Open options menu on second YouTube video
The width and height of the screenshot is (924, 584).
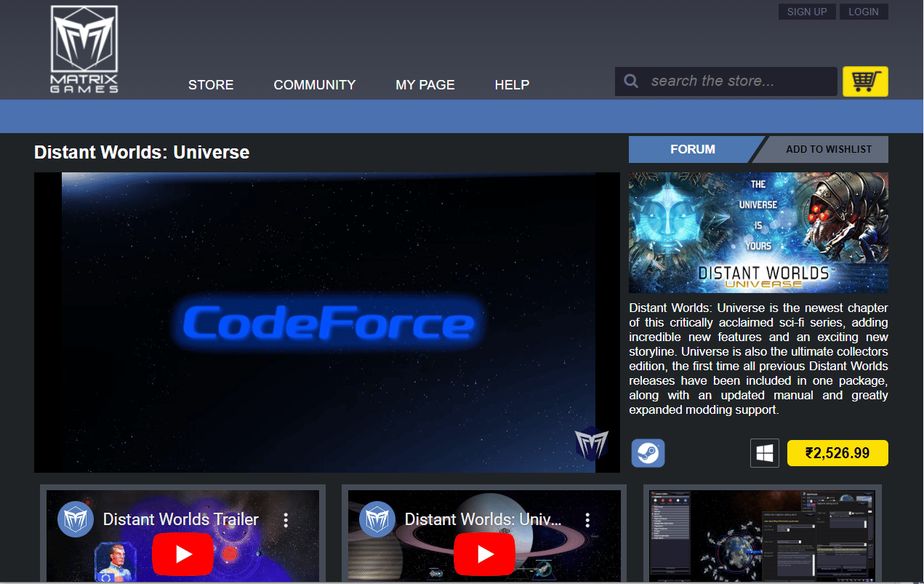pyautogui.click(x=588, y=520)
